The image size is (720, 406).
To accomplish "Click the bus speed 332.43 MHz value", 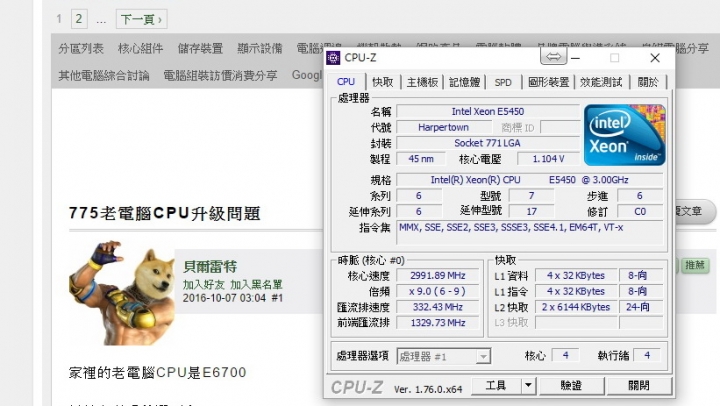I will 438,307.
